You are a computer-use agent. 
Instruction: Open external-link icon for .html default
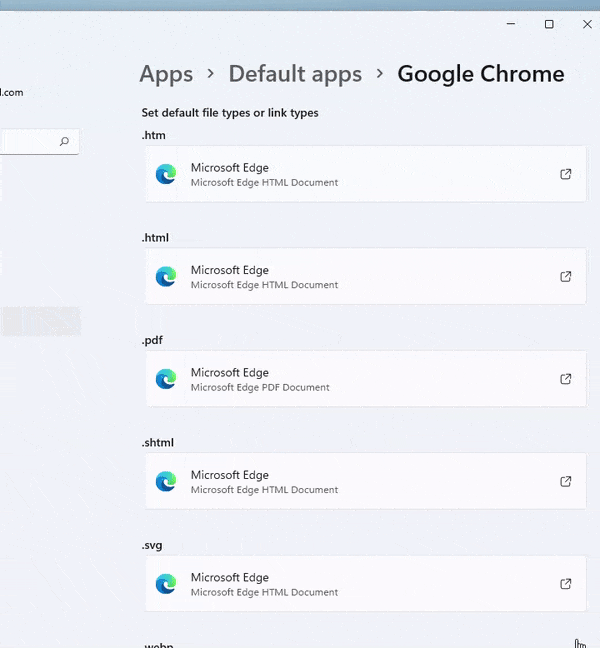tap(565, 276)
